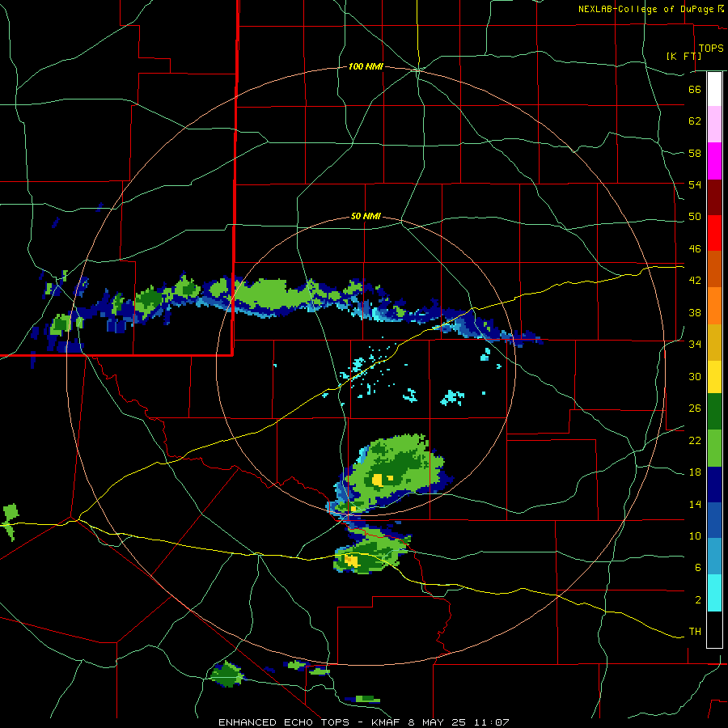Click the light green legend band
The image size is (728, 728).
(x=714, y=448)
